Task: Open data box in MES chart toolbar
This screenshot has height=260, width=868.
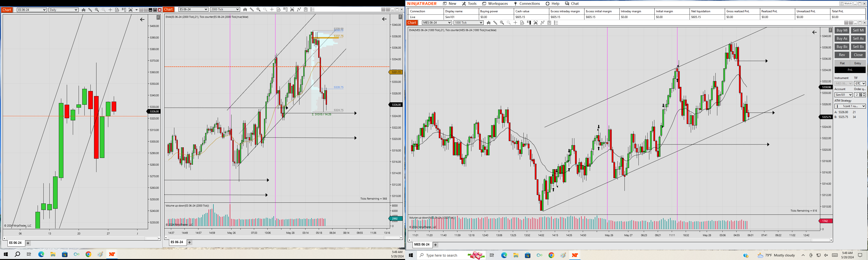Action: (522, 23)
